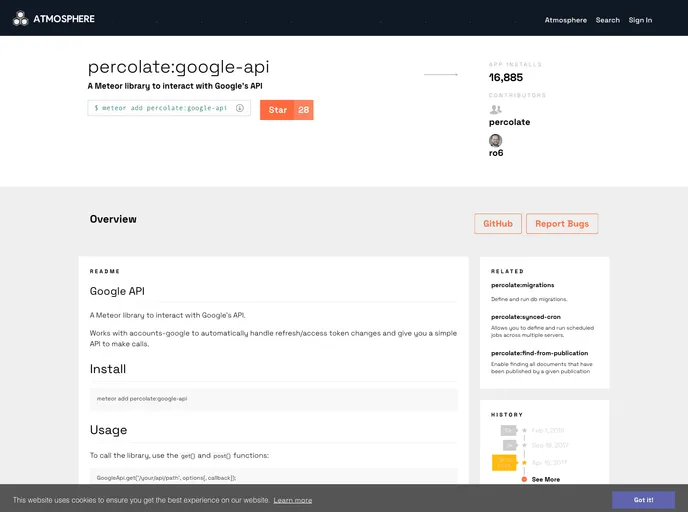The width and height of the screenshot is (688, 512).
Task: Click the Atmosphere logo icon
Action: (21, 18)
